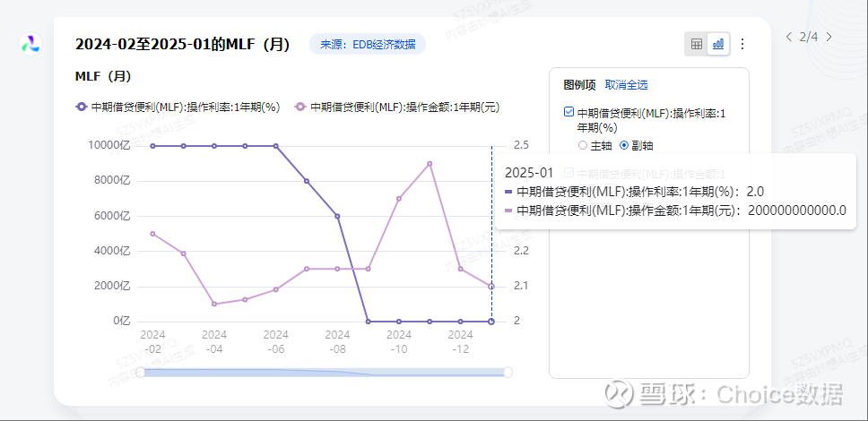Viewport: 868px width, 421px height.
Task: Click the pink 2024-10 amount data point
Action: (x=398, y=198)
